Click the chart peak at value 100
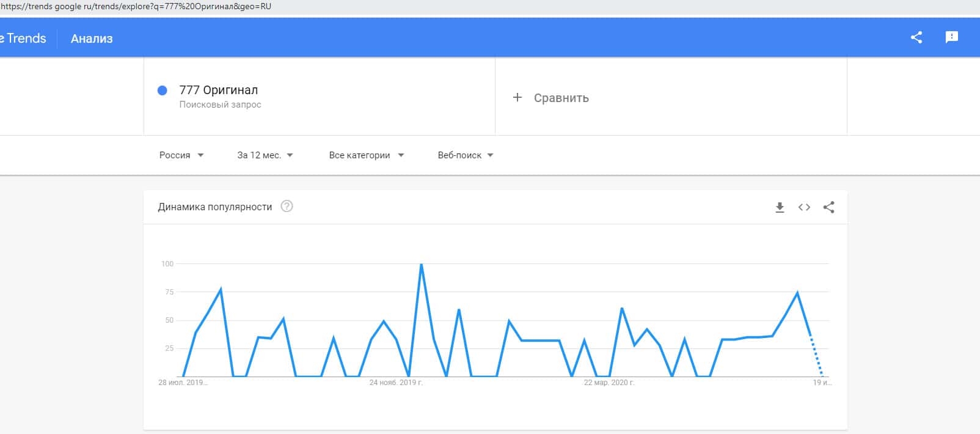This screenshot has height=434, width=980. pos(421,265)
